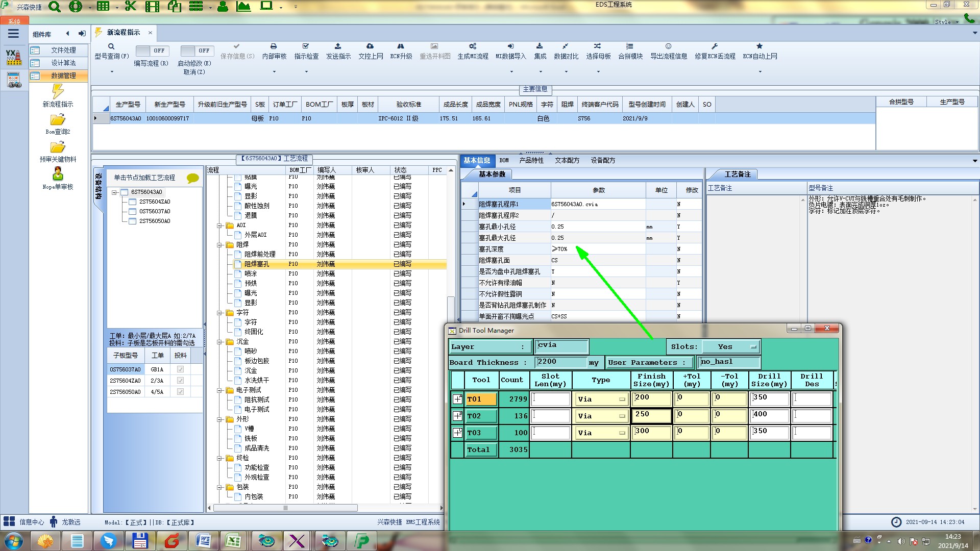The image size is (980, 551).
Task: Click the 型号查询 search icon
Action: (x=111, y=46)
